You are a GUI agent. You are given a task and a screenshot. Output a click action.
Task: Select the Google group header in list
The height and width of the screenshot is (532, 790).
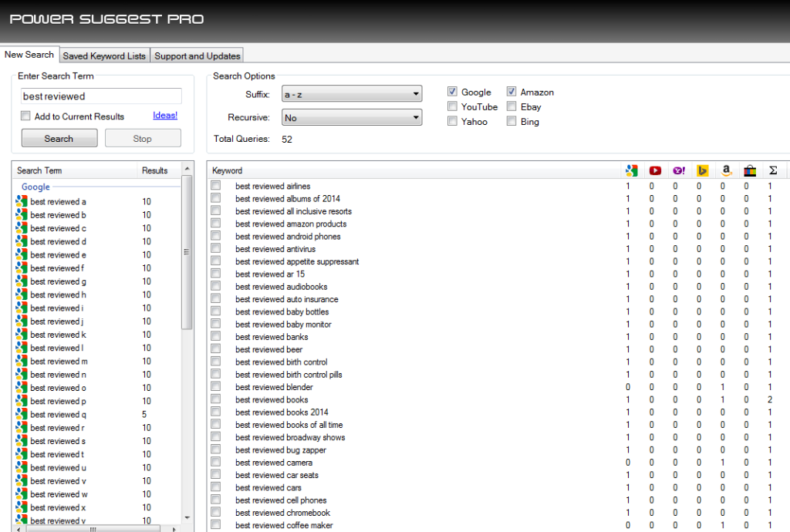(x=35, y=187)
